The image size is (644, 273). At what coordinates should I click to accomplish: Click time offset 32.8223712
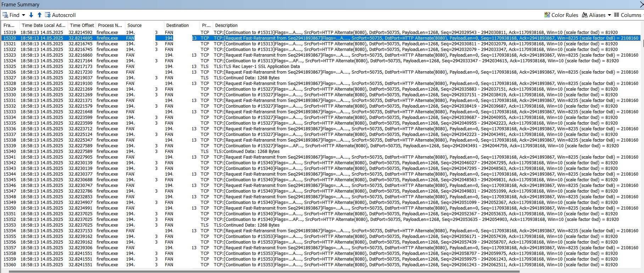point(80,129)
